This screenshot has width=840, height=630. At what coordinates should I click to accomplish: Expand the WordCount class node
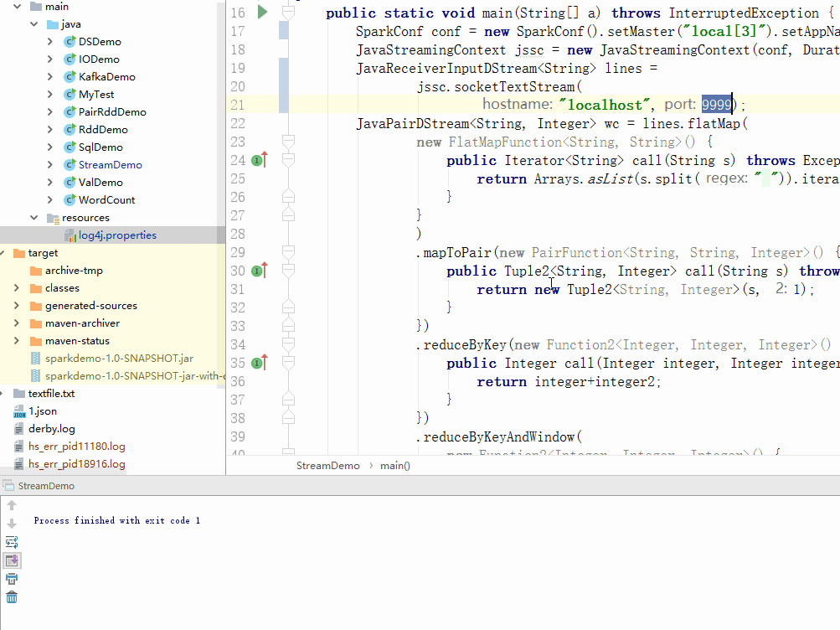(49, 200)
